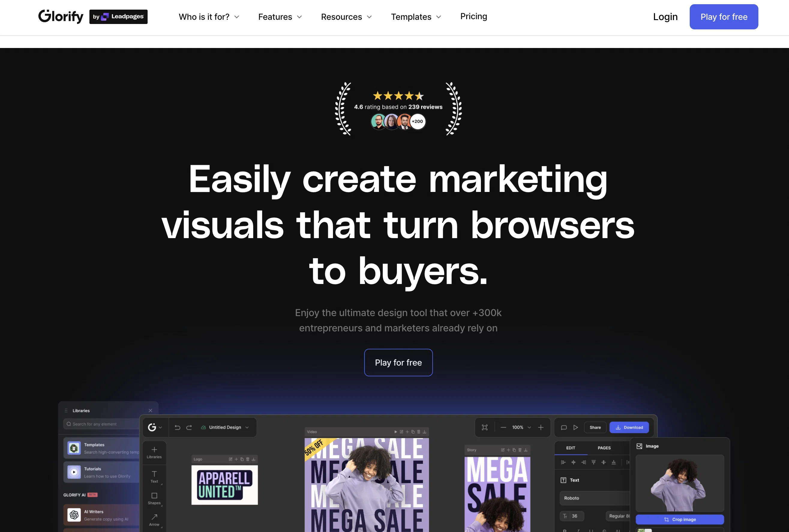Click the download icon on the Logo frame

[x=253, y=459]
